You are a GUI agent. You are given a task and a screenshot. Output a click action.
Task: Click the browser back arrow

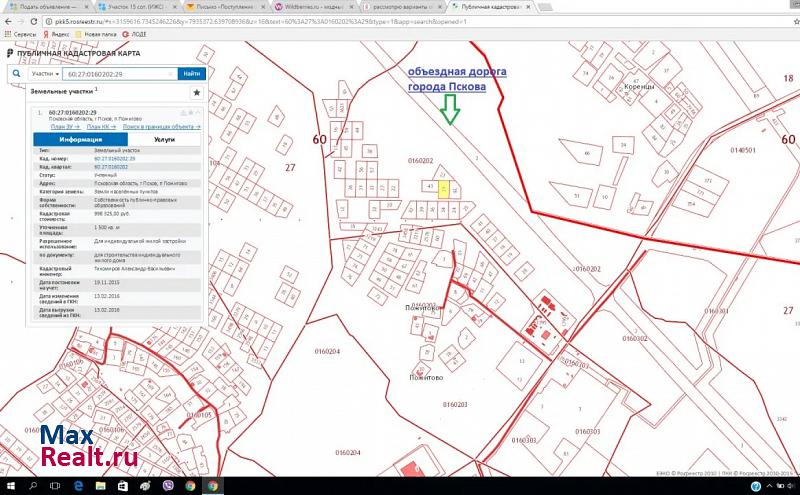pyautogui.click(x=8, y=20)
